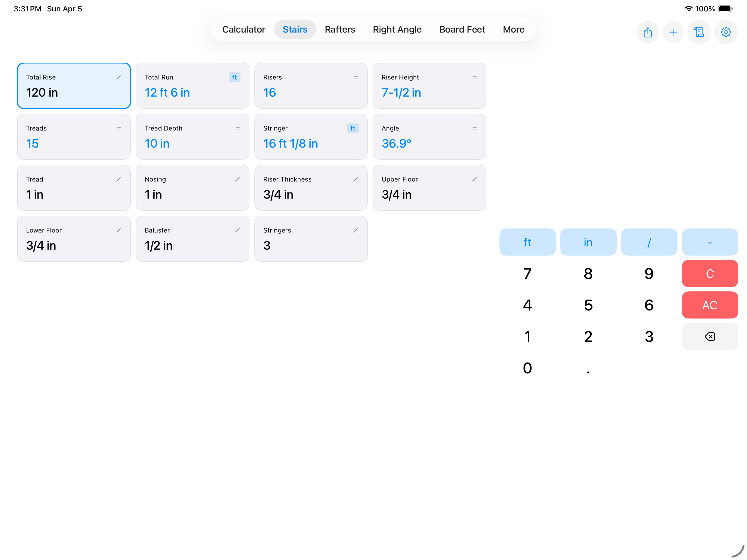Toggle the ft unit badge on Stringer

coord(353,128)
